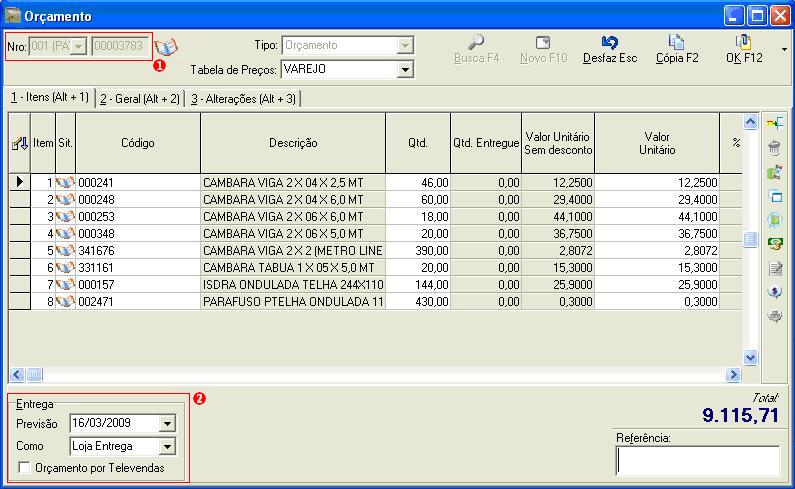Open the Como Loja Entrega dropdown
The image size is (795, 489).
167,446
